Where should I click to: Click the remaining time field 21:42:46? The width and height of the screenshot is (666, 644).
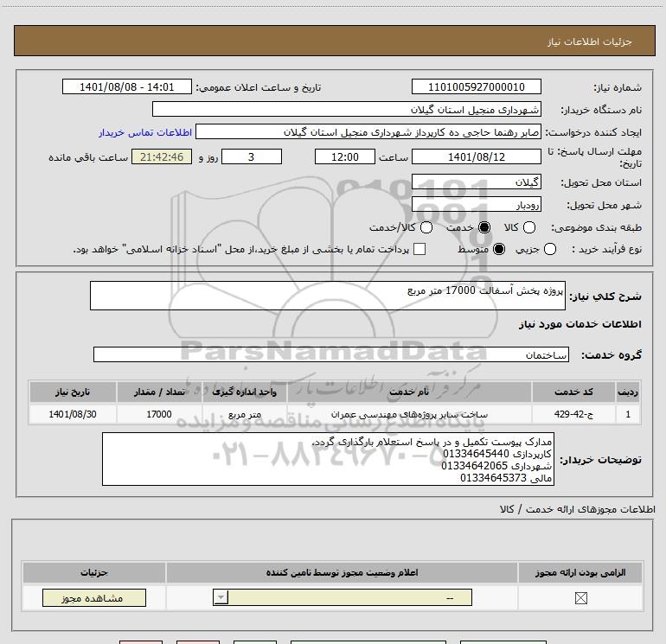162,157
